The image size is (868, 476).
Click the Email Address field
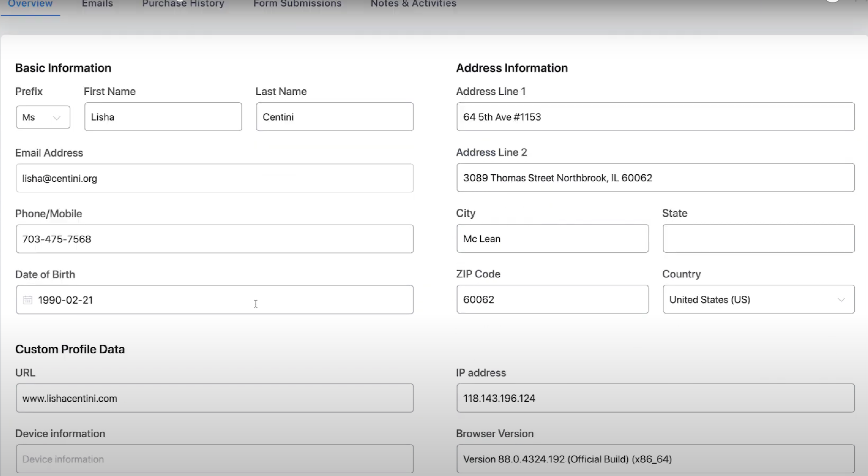(214, 178)
